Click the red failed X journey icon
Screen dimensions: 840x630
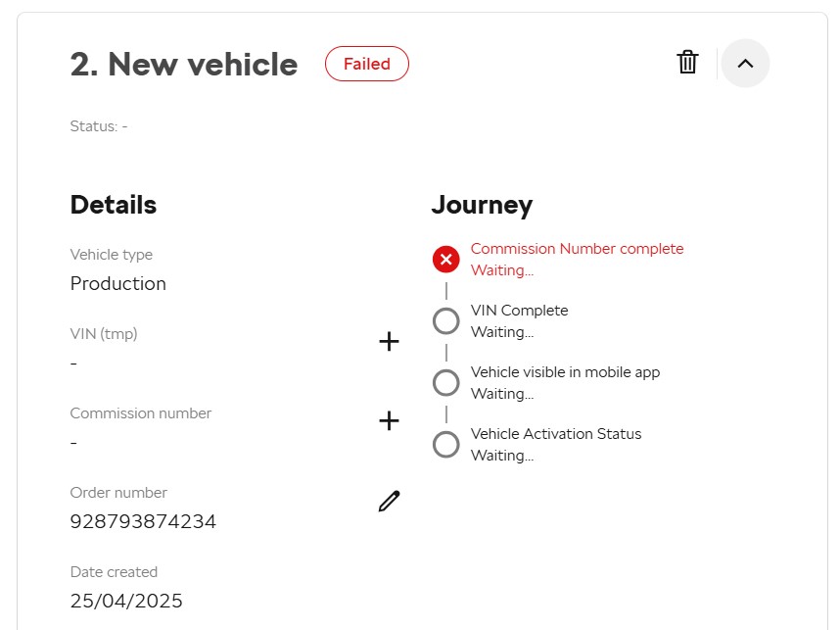tap(445, 260)
